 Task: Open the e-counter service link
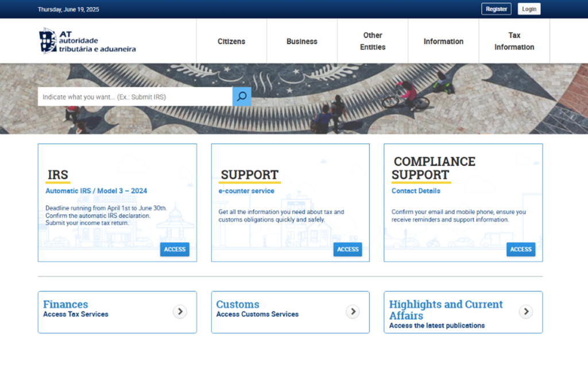246,191
